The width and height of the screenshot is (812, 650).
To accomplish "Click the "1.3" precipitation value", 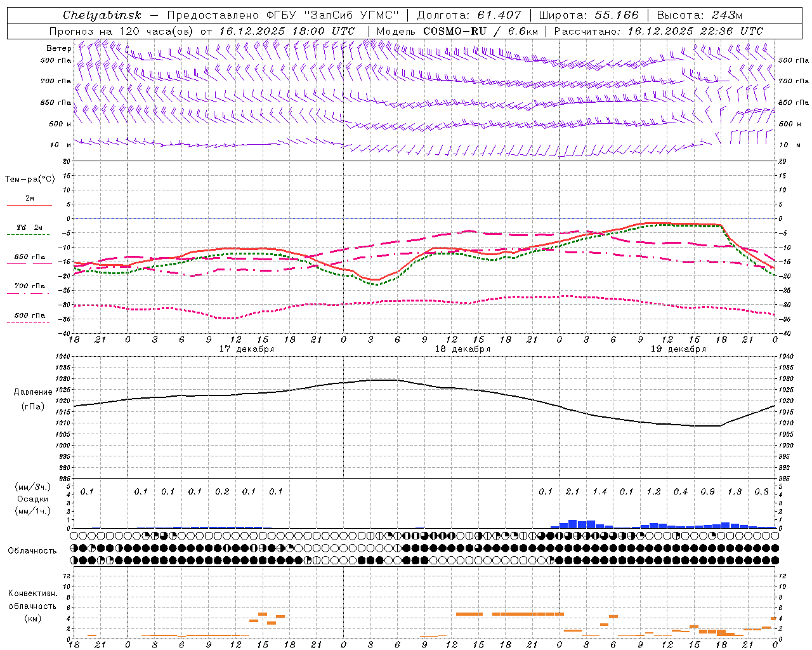I will pyautogui.click(x=735, y=492).
